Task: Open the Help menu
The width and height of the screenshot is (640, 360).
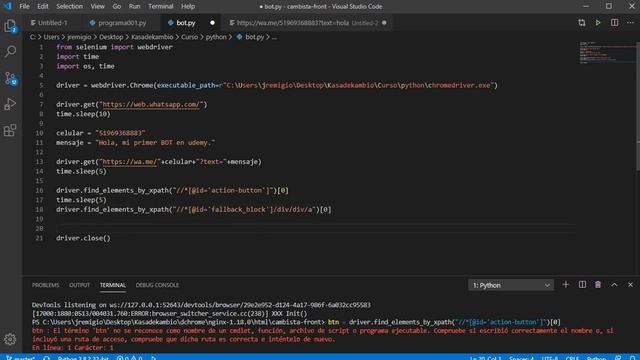Action: pos(188,7)
